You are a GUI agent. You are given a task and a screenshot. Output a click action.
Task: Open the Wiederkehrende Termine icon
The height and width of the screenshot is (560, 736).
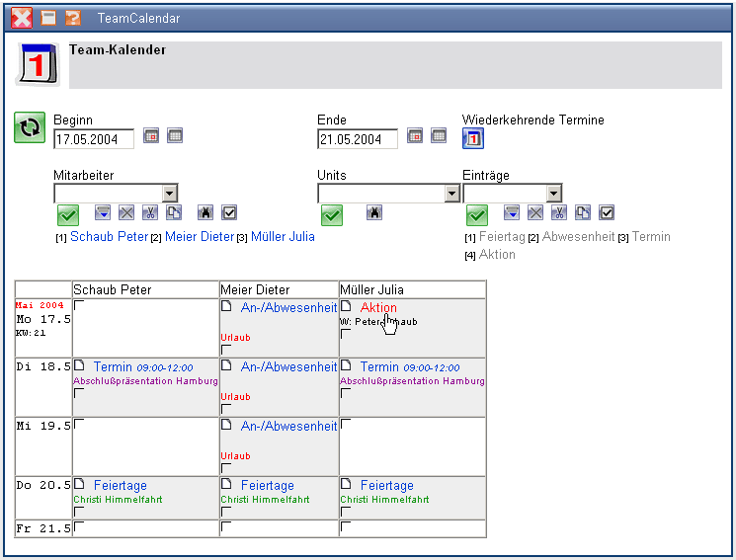pos(473,139)
